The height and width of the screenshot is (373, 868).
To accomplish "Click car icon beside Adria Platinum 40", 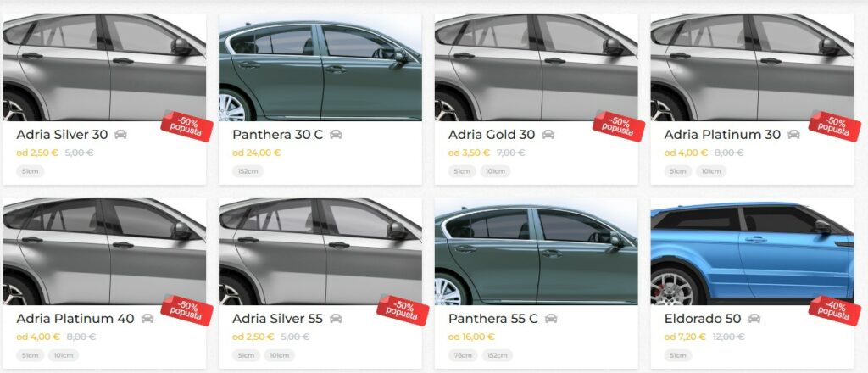I will [x=147, y=319].
